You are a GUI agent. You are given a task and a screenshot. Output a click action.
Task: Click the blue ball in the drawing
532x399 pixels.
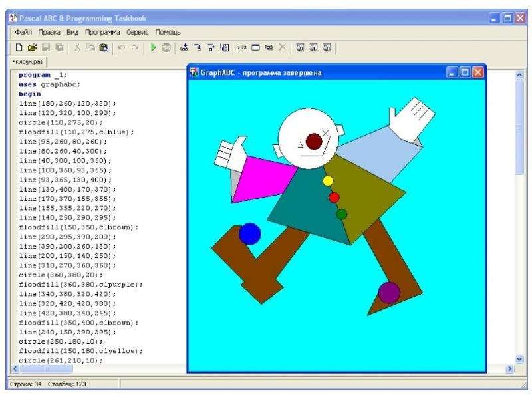pos(250,234)
